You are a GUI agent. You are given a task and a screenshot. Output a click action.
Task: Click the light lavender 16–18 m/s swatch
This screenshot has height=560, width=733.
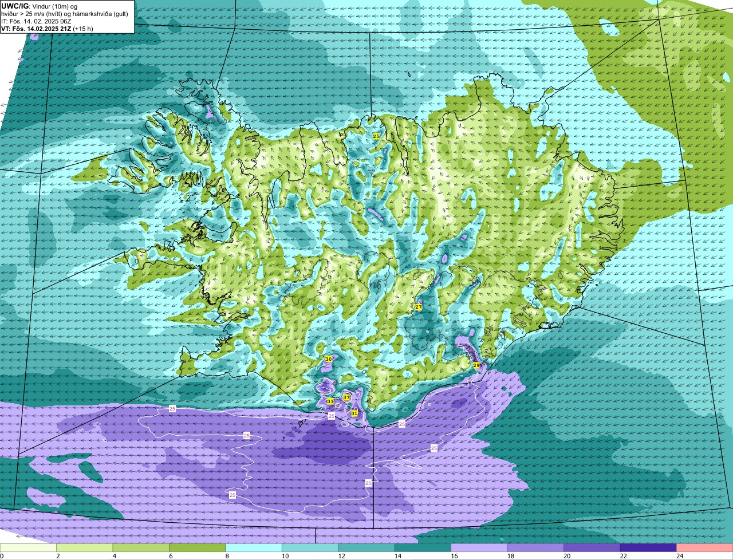tap(479, 548)
